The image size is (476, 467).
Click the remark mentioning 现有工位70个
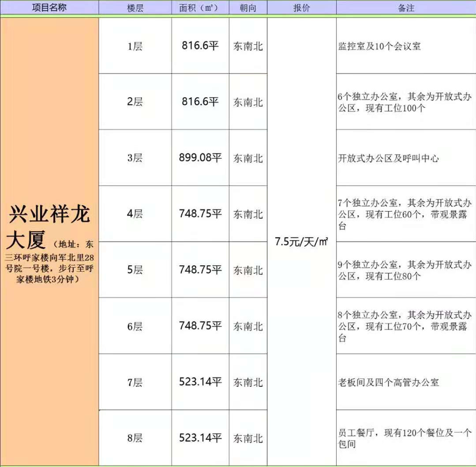click(406, 326)
